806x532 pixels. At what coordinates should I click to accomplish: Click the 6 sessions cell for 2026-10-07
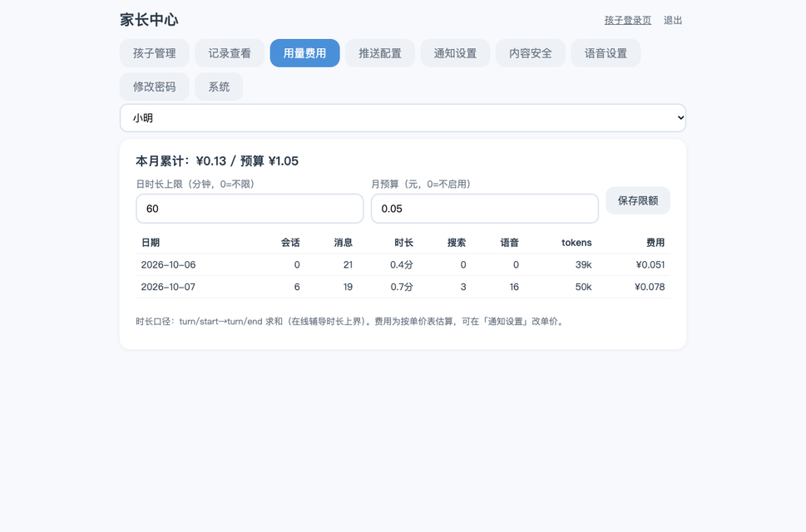pyautogui.click(x=297, y=287)
